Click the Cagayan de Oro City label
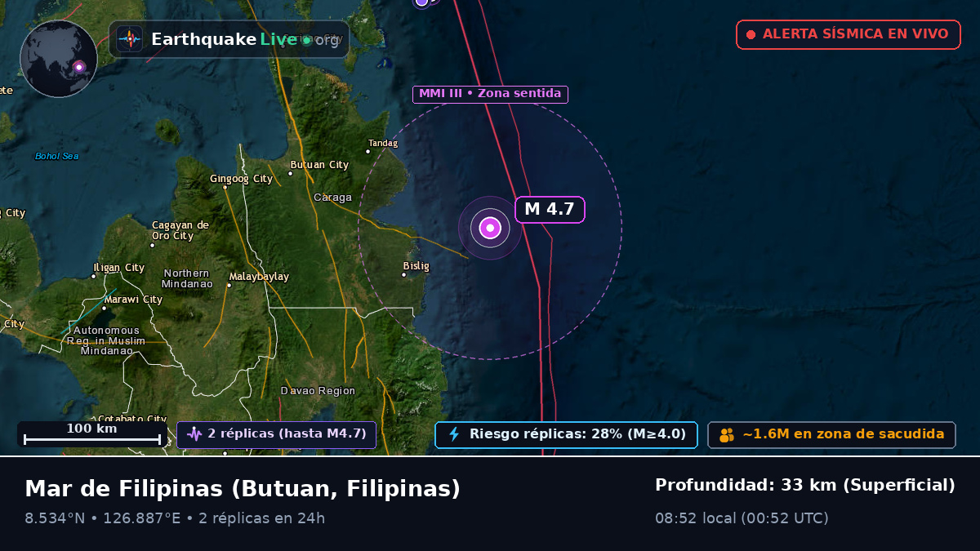This screenshot has width=980, height=551. point(180,230)
